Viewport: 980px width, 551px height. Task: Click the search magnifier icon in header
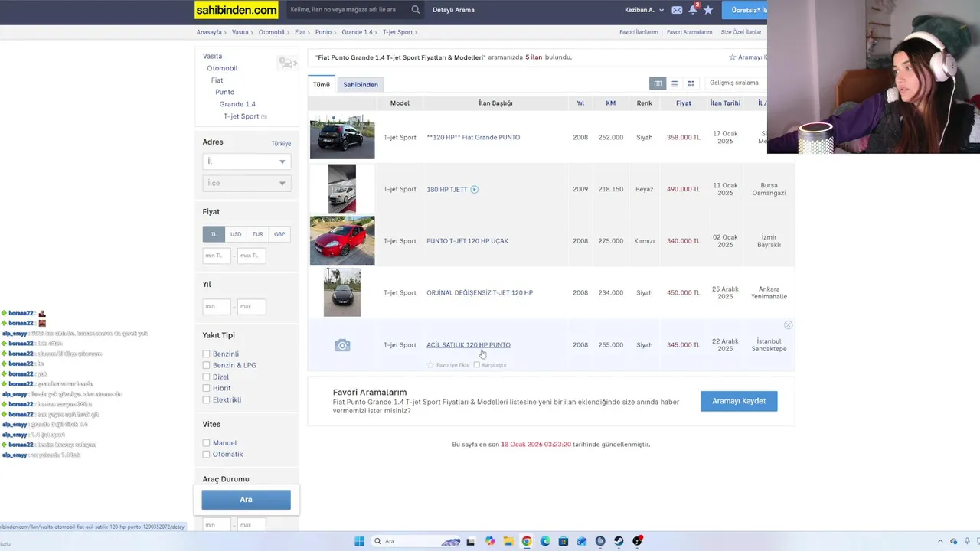[x=416, y=10]
